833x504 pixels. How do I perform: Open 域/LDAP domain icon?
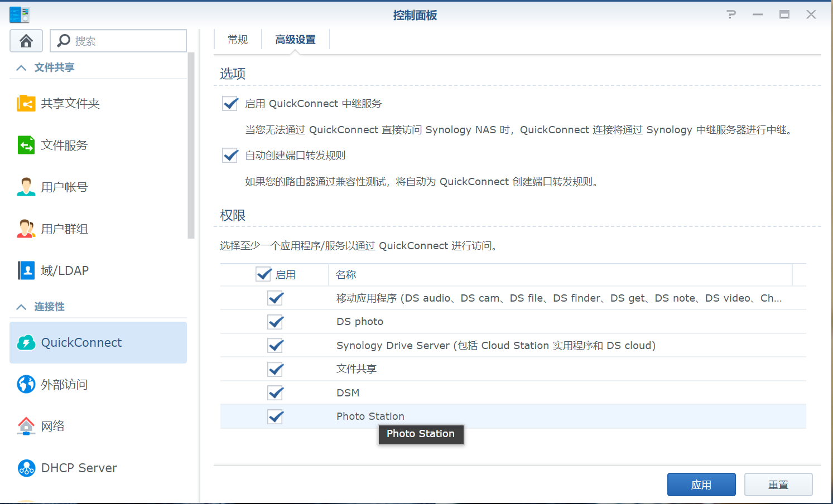[26, 270]
